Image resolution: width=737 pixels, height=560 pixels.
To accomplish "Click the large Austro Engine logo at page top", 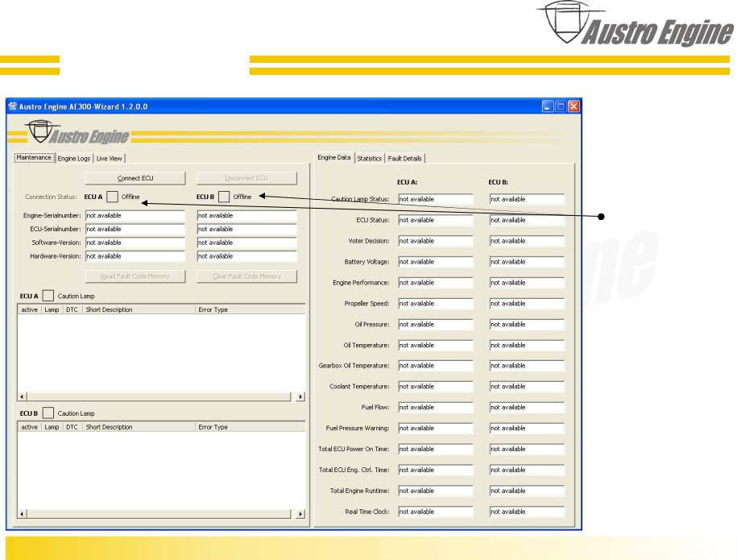I will click(x=635, y=23).
